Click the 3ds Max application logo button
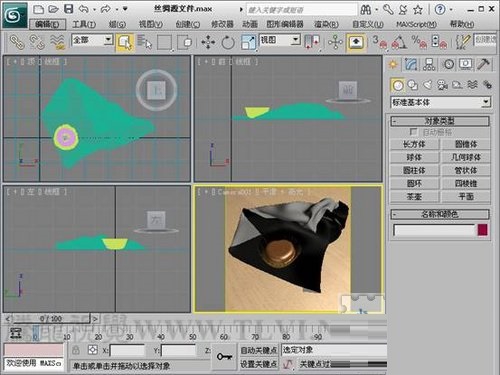Image resolution: width=500 pixels, height=375 pixels. click(14, 15)
